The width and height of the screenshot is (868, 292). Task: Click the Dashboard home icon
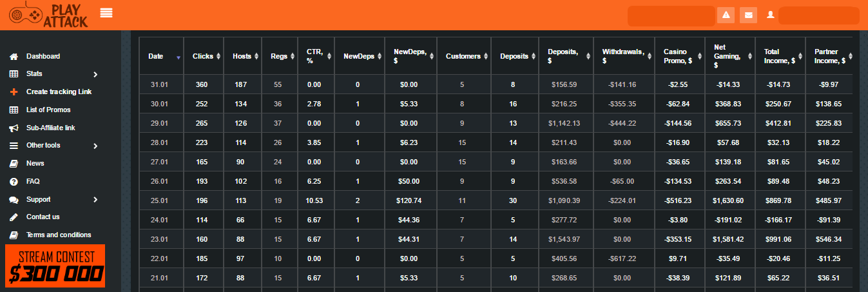pos(14,57)
